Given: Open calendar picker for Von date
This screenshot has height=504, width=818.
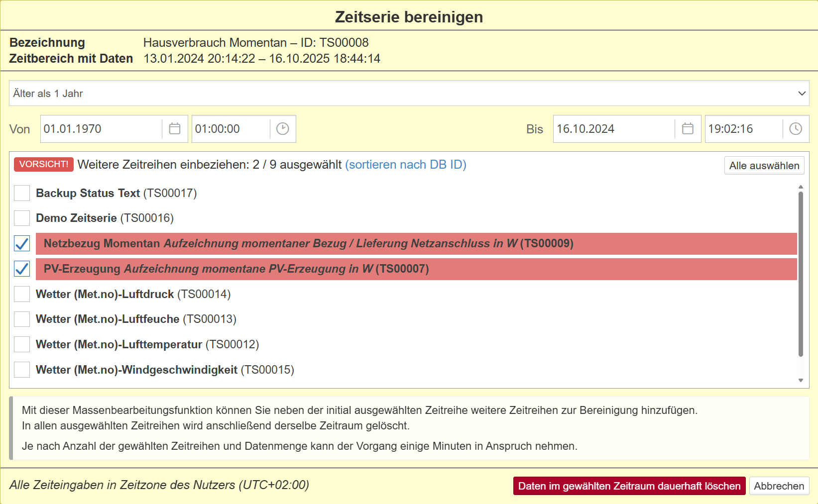Looking at the screenshot, I should pyautogui.click(x=175, y=129).
